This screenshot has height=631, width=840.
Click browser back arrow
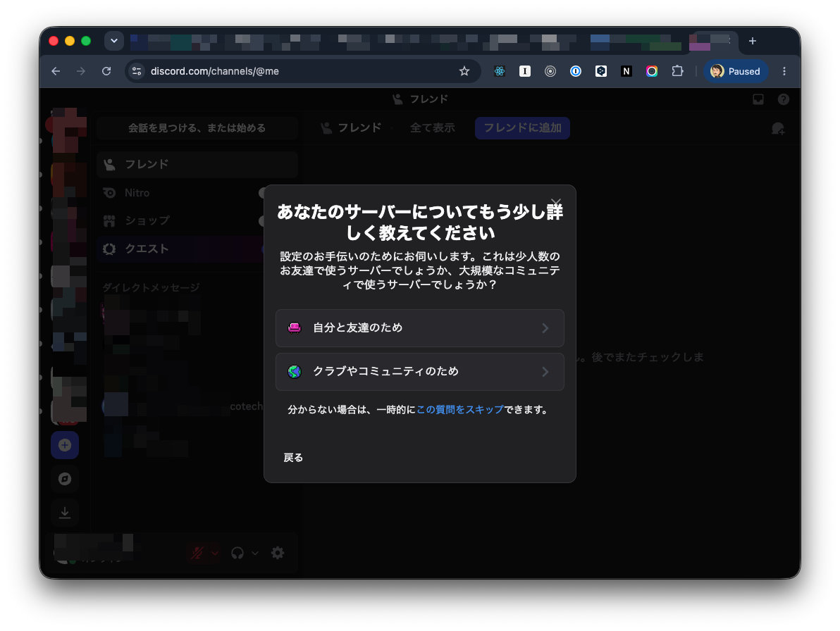click(56, 71)
